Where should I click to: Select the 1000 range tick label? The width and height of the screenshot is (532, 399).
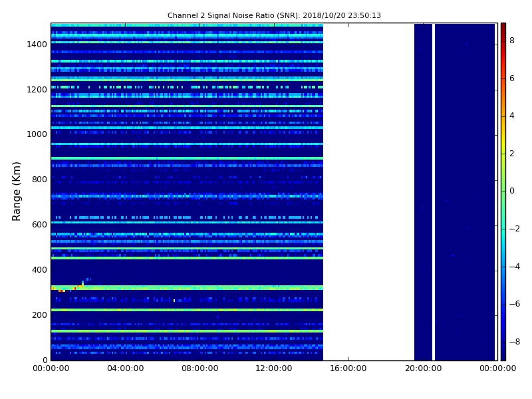[37, 134]
